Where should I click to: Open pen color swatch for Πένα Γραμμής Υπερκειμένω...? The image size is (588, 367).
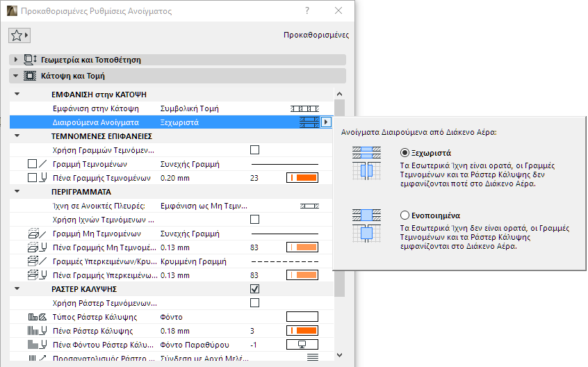pyautogui.click(x=302, y=275)
